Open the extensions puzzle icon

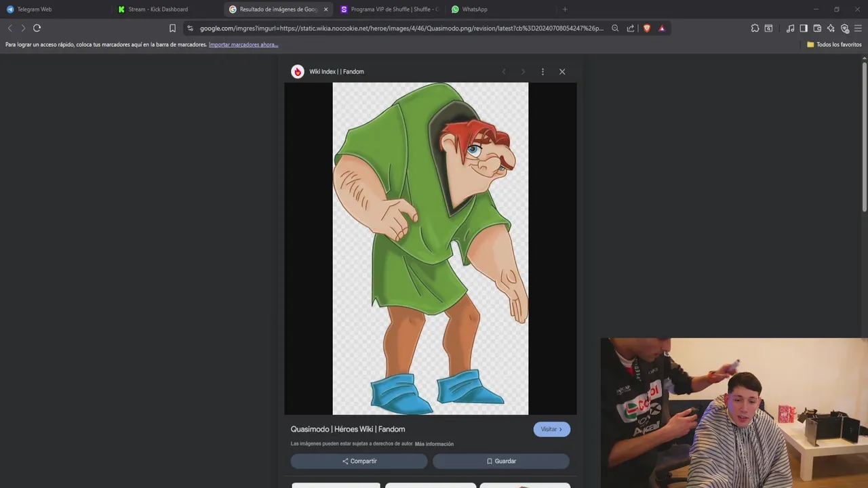[x=755, y=28]
